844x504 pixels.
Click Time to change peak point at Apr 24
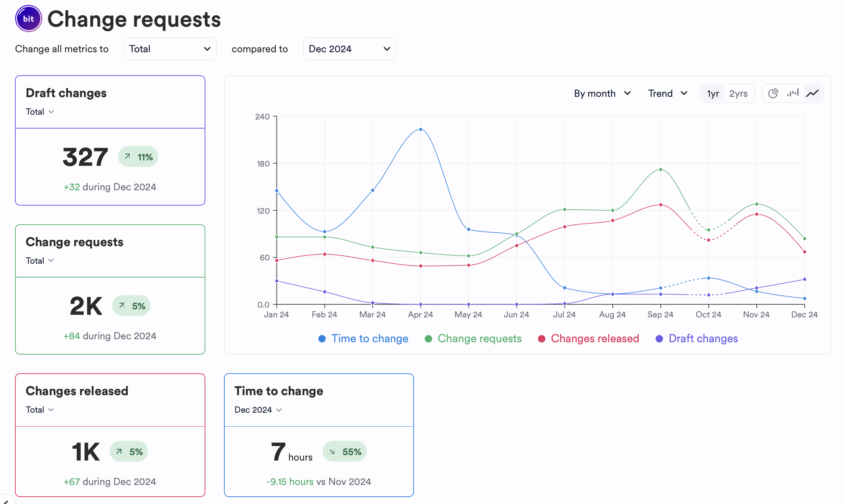pos(421,129)
